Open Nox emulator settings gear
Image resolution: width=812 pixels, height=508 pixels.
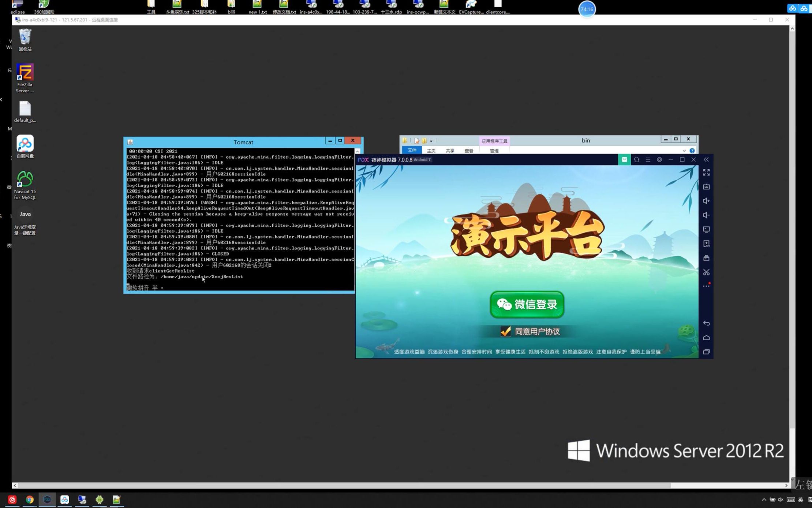click(659, 160)
